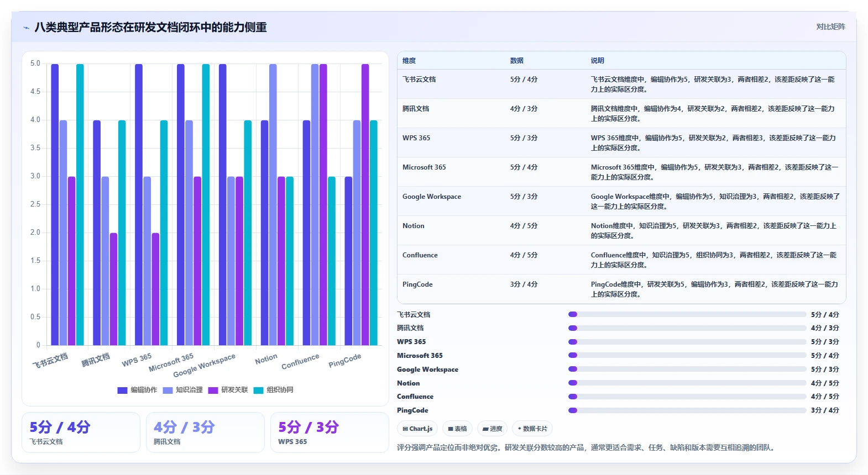This screenshot has height=475, width=868.
Task: Click the Microsoft 365 progress bar
Action: (x=687, y=355)
